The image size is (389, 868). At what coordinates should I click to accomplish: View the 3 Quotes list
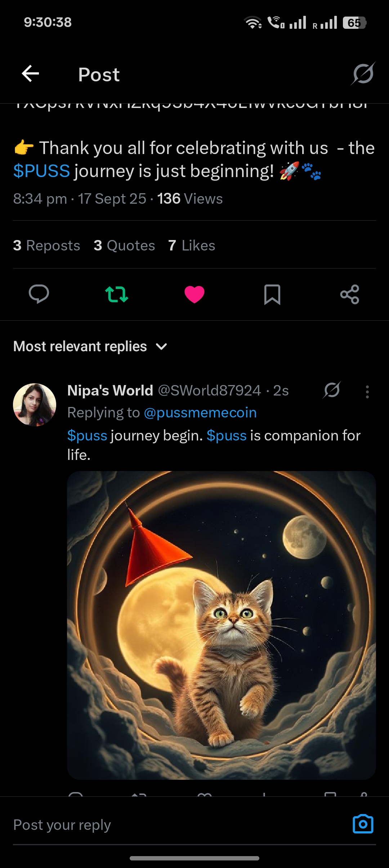(x=124, y=245)
